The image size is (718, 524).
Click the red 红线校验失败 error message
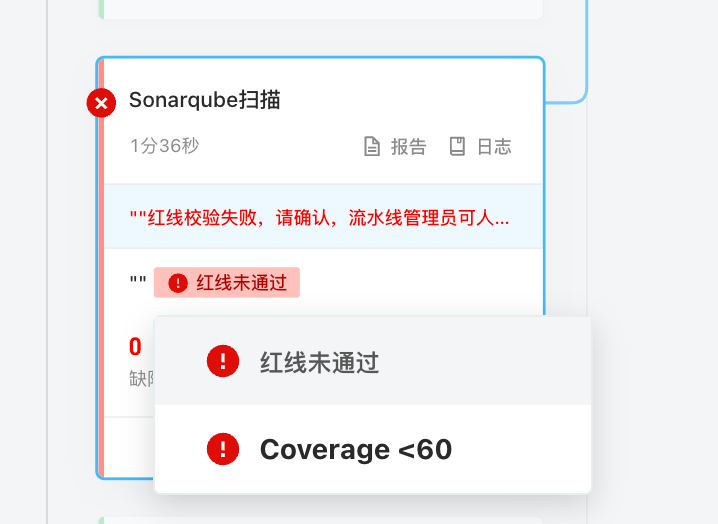point(320,218)
